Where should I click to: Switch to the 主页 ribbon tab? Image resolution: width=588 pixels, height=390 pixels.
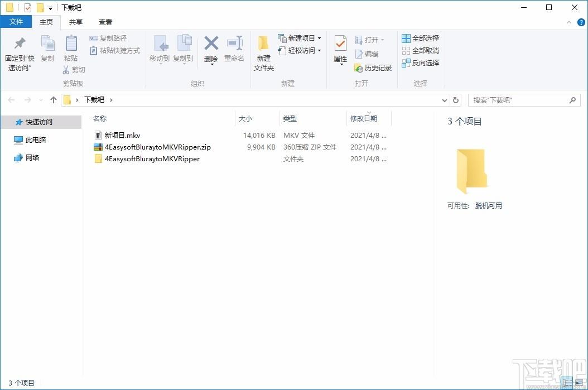coord(46,22)
